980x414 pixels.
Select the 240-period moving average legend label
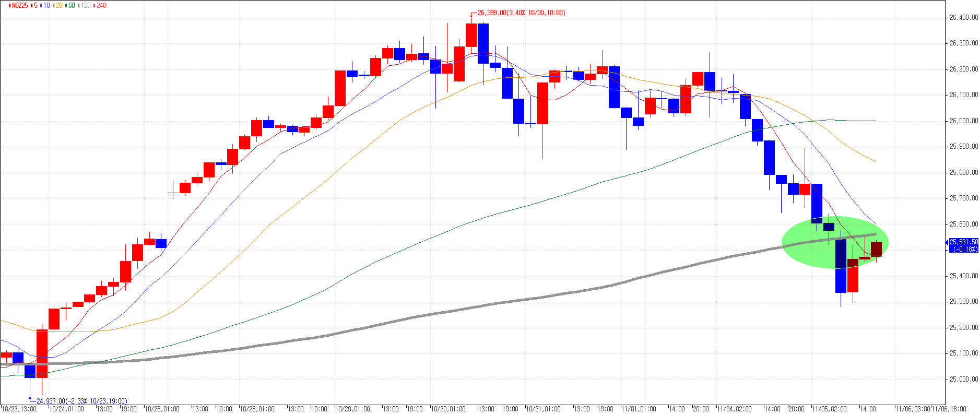[102, 5]
